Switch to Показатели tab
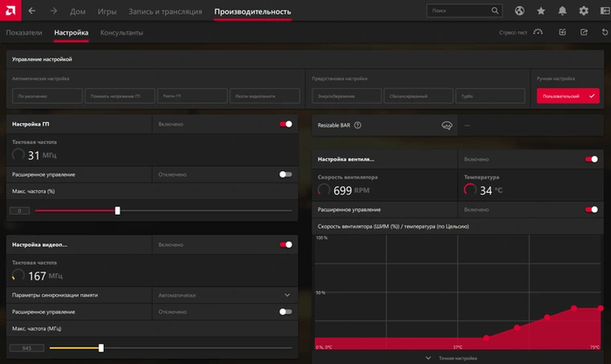The width and height of the screenshot is (611, 364). click(x=24, y=33)
